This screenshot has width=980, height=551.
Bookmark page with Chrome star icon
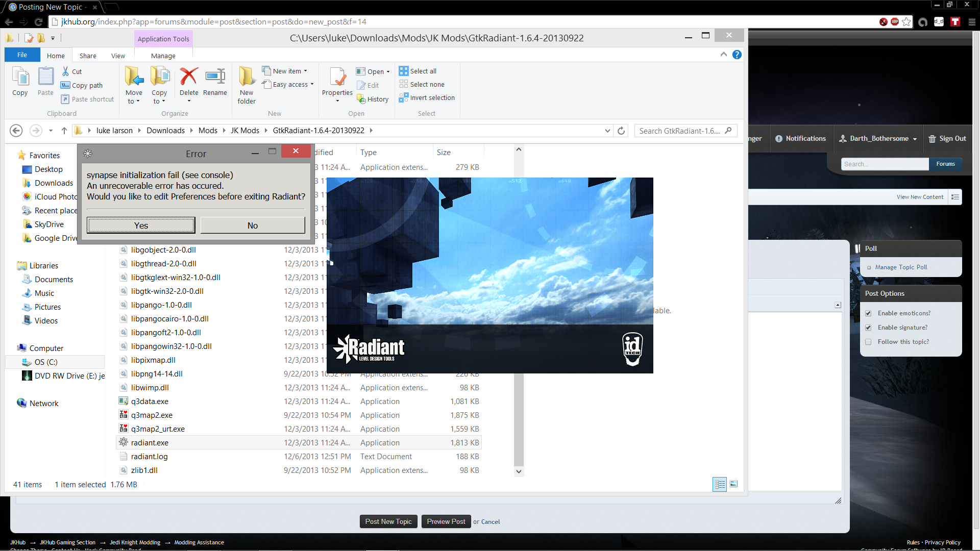(906, 21)
